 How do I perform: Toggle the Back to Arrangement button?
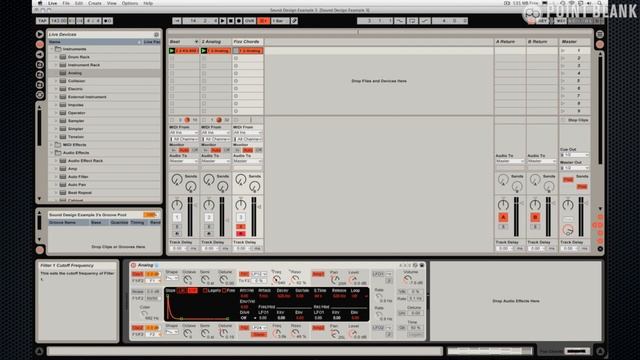pyautogui.click(x=264, y=21)
